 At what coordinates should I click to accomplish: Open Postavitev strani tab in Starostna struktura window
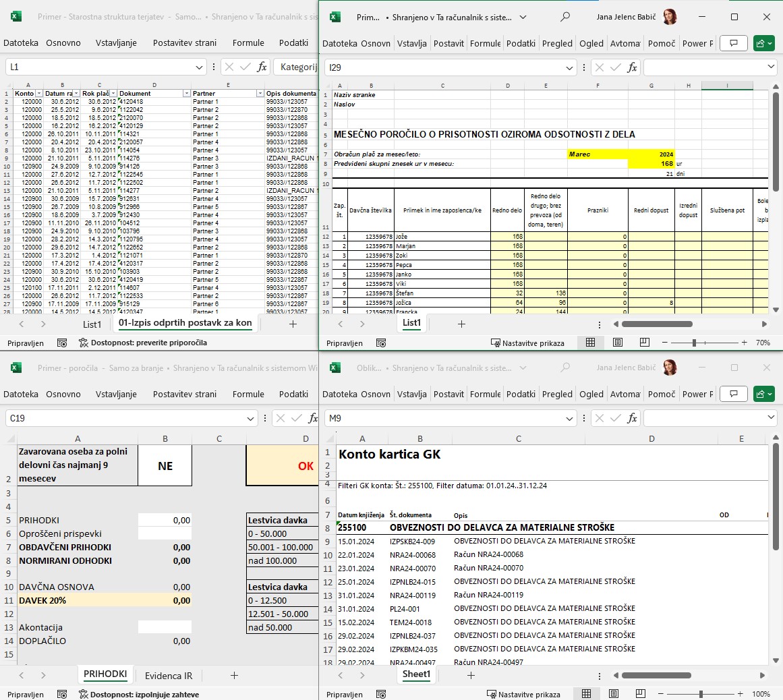click(x=185, y=43)
